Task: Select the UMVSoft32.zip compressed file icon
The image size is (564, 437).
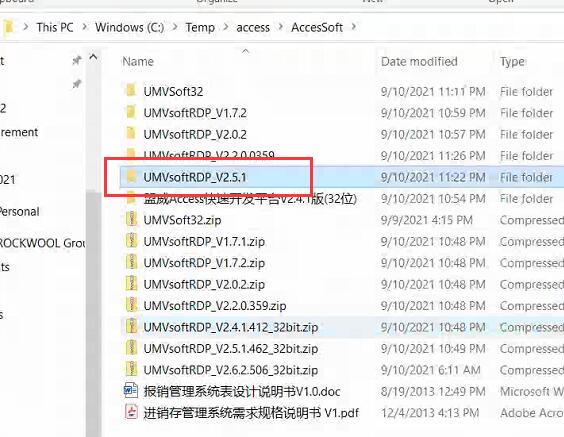Action: click(x=131, y=219)
